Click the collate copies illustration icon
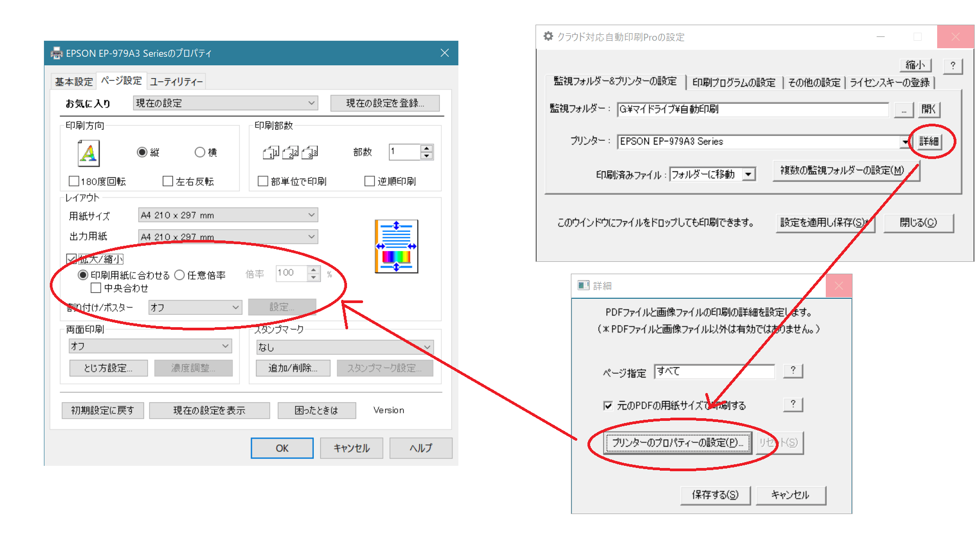 291,153
